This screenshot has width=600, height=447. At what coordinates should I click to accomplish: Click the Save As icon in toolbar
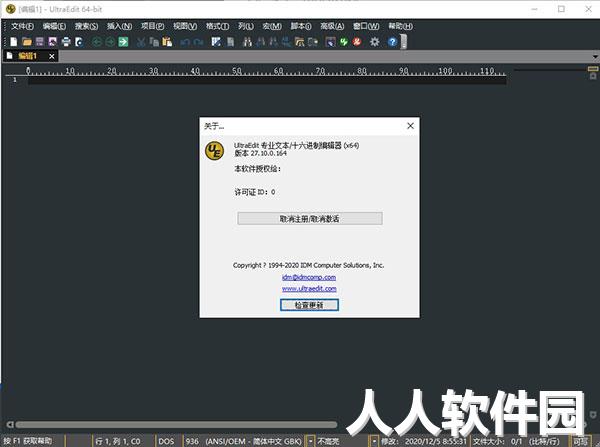click(52, 42)
